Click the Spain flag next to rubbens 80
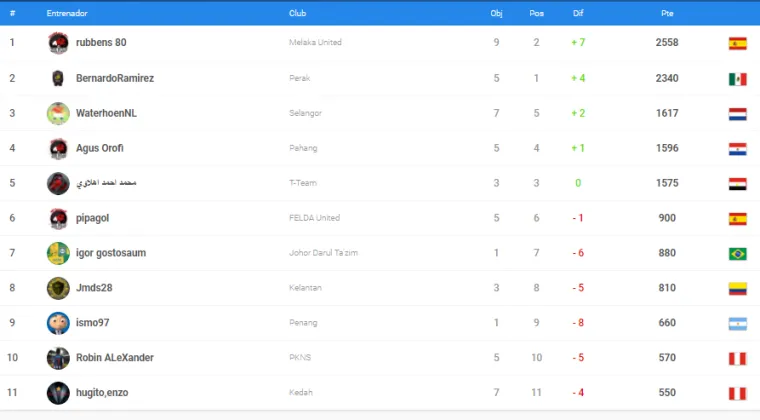Image resolution: width=760 pixels, height=420 pixels. coord(737,44)
